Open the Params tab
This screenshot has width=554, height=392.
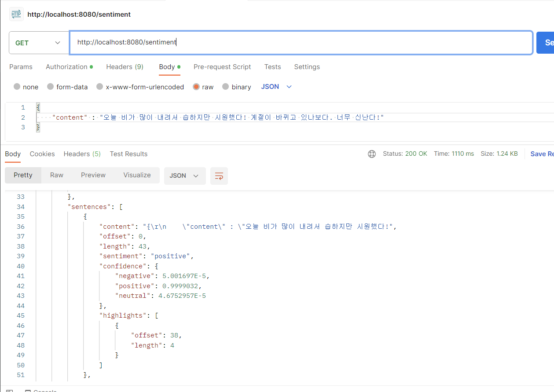[21, 67]
